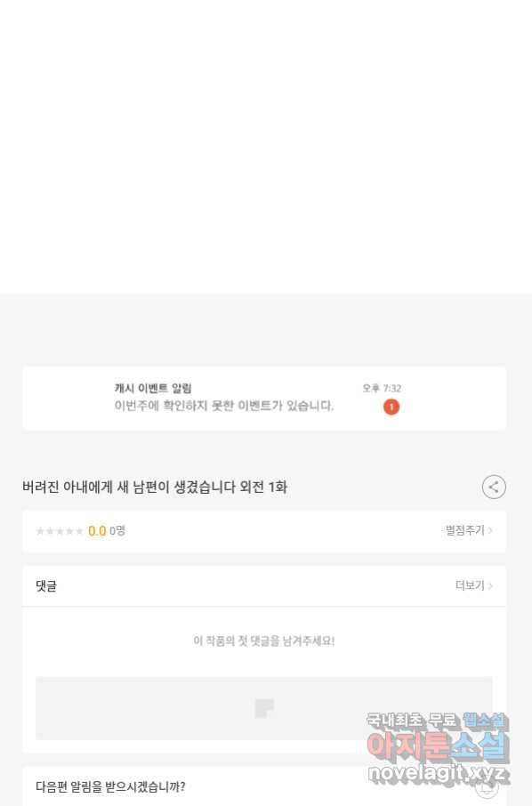Screen dimensions: 532x806
Task: Expand ratings via the 별점주기 chevron arrow
Action: tap(490, 530)
